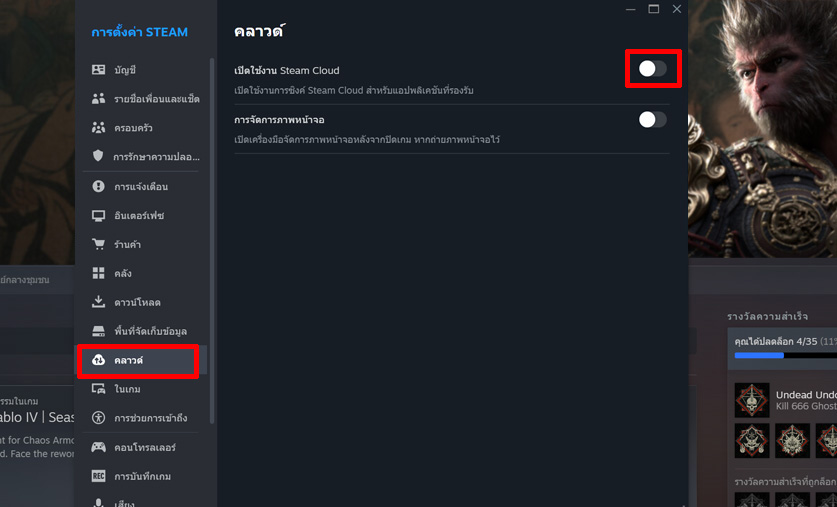Click the Downloads (ดาวน์โหลด) arrow icon
837x507 pixels.
pyautogui.click(x=98, y=302)
